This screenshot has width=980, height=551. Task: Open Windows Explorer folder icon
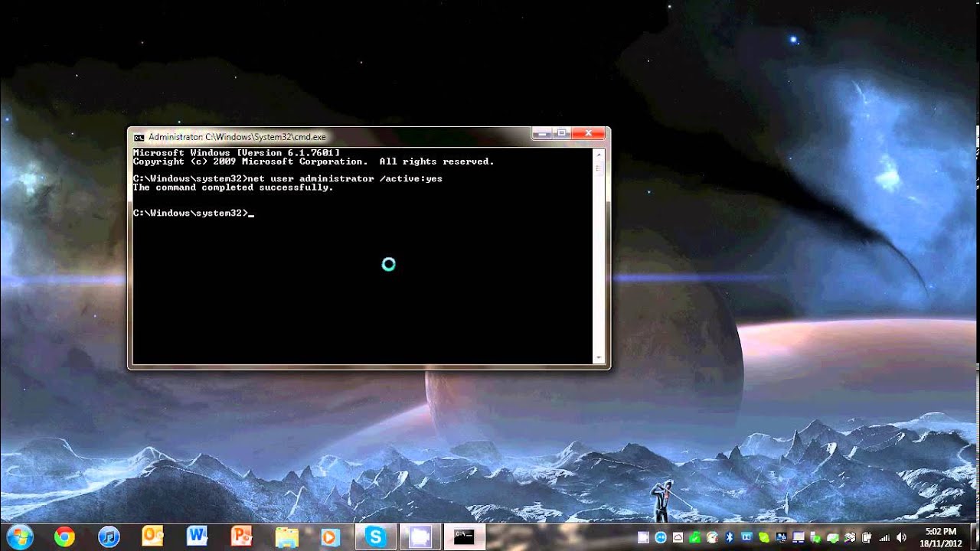[286, 537]
